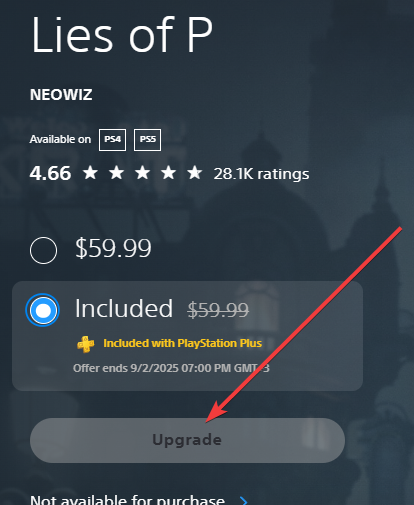Select the $59.99 purchase radio button
This screenshot has height=505, width=414.
43,250
